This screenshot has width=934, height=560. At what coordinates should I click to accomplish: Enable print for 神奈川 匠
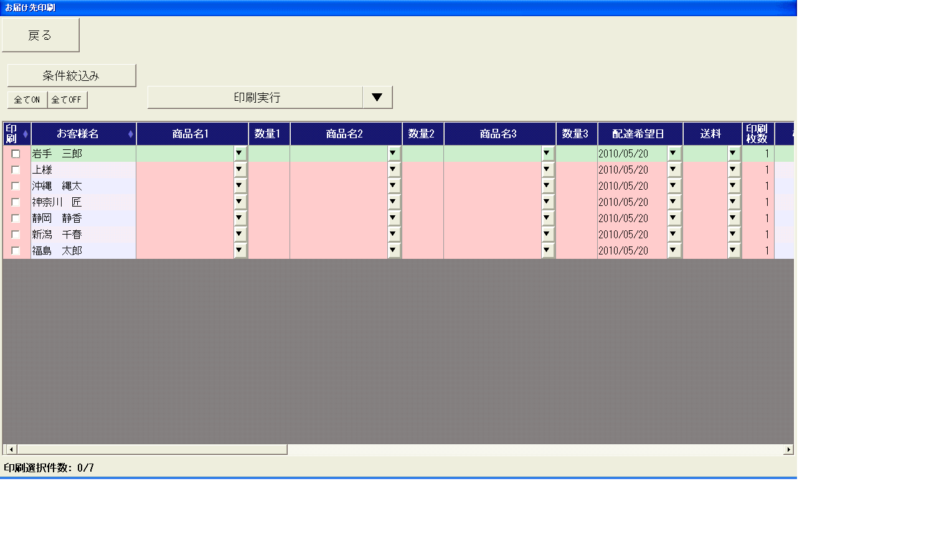pyautogui.click(x=16, y=202)
